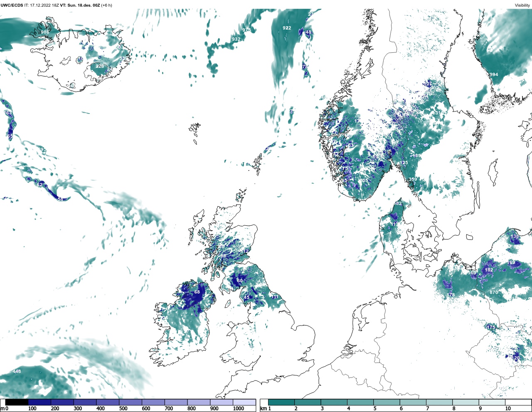Click the '113' value over Jutland, Denmark
532x412 pixels.
coord(394,224)
